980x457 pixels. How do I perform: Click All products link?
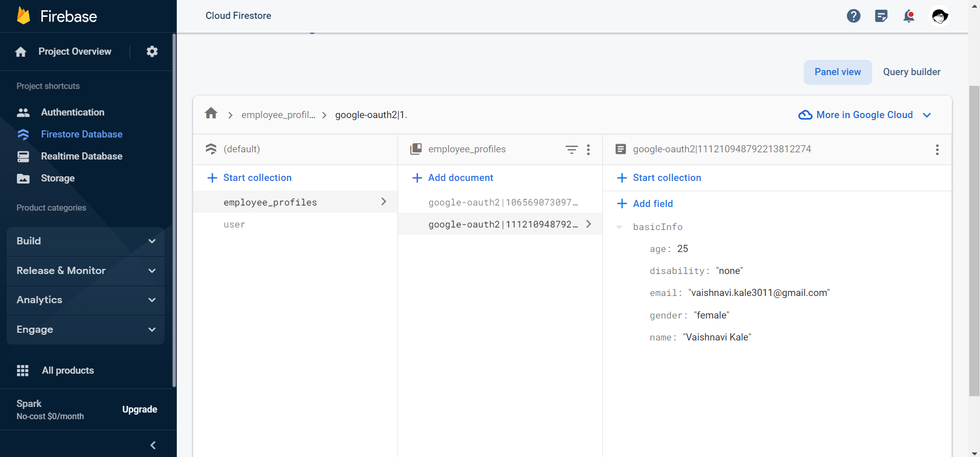(x=68, y=371)
